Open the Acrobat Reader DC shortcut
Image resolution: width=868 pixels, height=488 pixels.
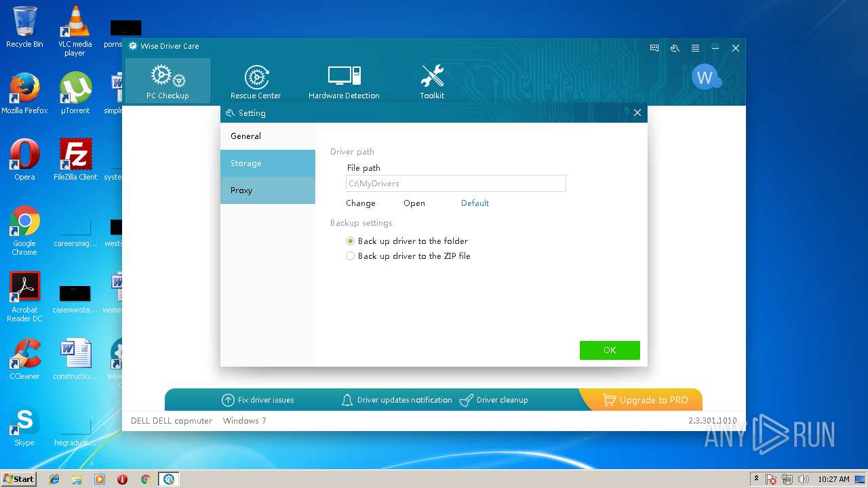(24, 298)
